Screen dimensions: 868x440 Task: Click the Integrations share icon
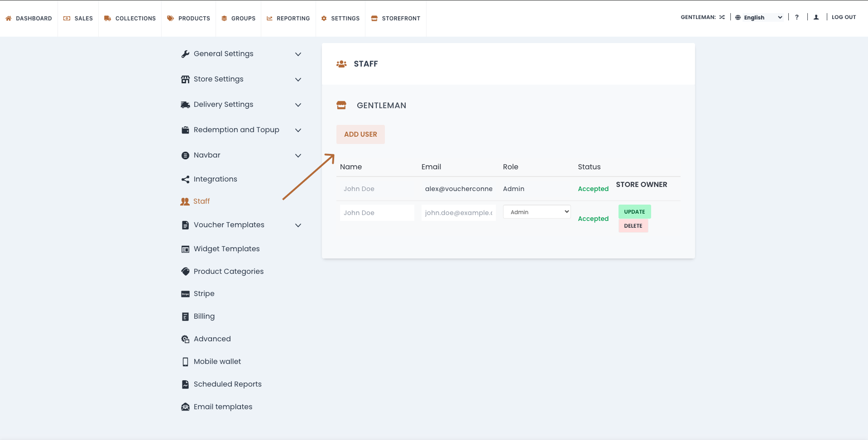185,179
